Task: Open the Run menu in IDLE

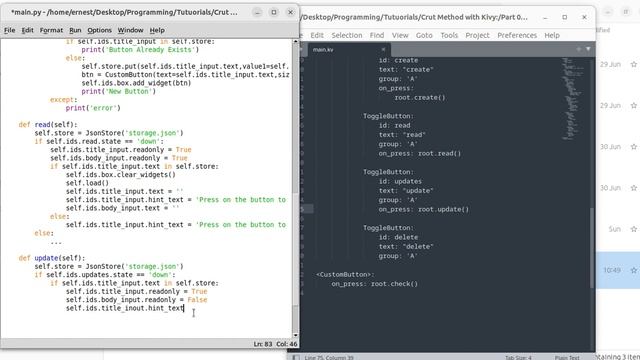Action: [x=75, y=30]
